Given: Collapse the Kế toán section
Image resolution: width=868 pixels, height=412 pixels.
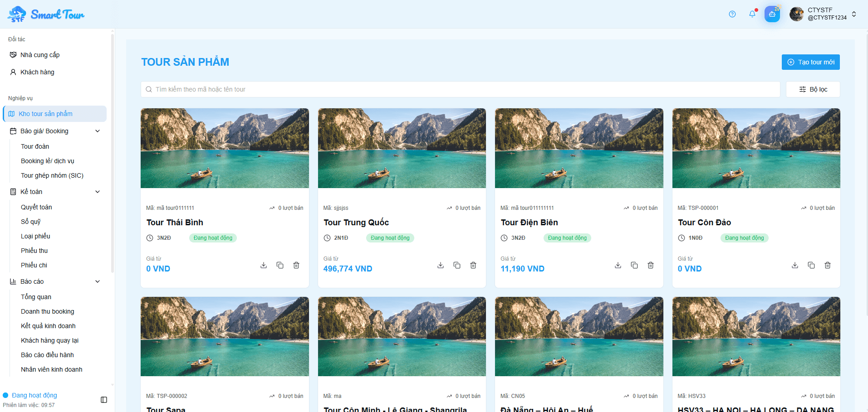Looking at the screenshot, I should pos(98,192).
